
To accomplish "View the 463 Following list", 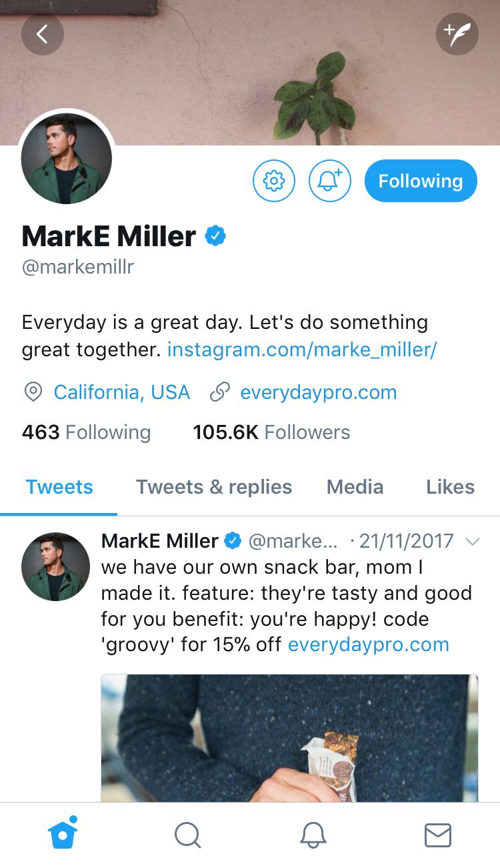I will pyautogui.click(x=86, y=432).
